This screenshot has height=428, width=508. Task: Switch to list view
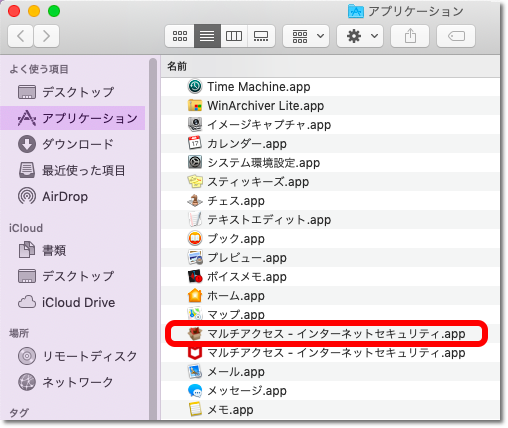[207, 36]
